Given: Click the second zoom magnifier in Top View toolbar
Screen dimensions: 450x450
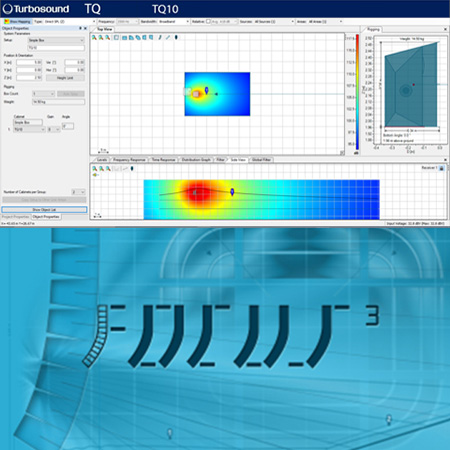Looking at the screenshot, I should (x=101, y=38).
